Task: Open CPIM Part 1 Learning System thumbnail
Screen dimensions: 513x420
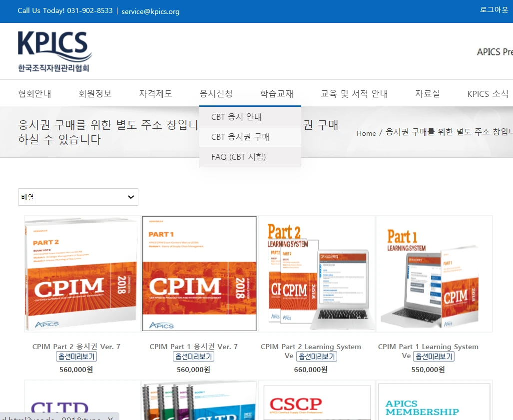Action: (x=434, y=274)
